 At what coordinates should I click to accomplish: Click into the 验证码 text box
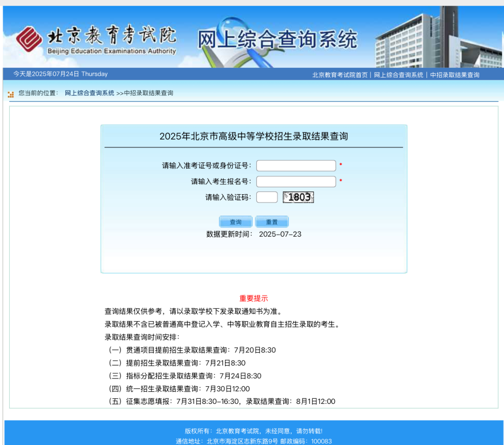[267, 198]
